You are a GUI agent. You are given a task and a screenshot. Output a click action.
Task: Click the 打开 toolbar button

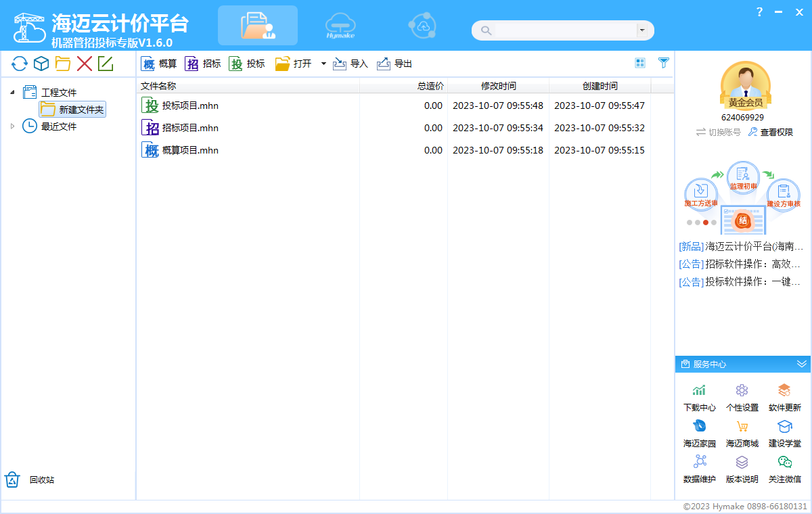293,64
